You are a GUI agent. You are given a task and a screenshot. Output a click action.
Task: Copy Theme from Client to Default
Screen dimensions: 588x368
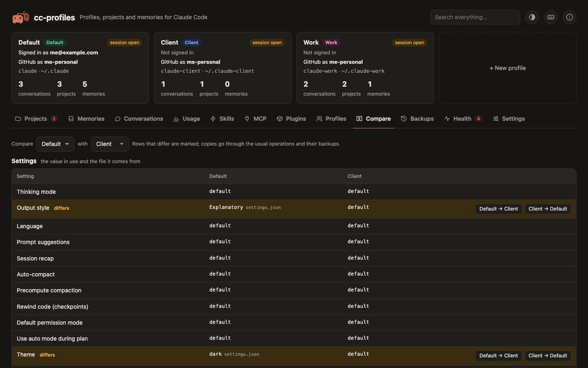pos(548,356)
